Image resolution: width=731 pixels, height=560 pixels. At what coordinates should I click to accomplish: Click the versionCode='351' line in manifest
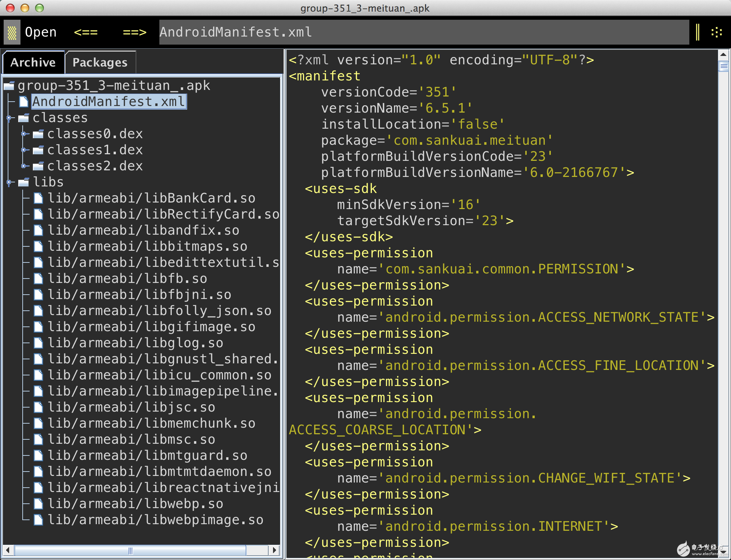(x=389, y=92)
